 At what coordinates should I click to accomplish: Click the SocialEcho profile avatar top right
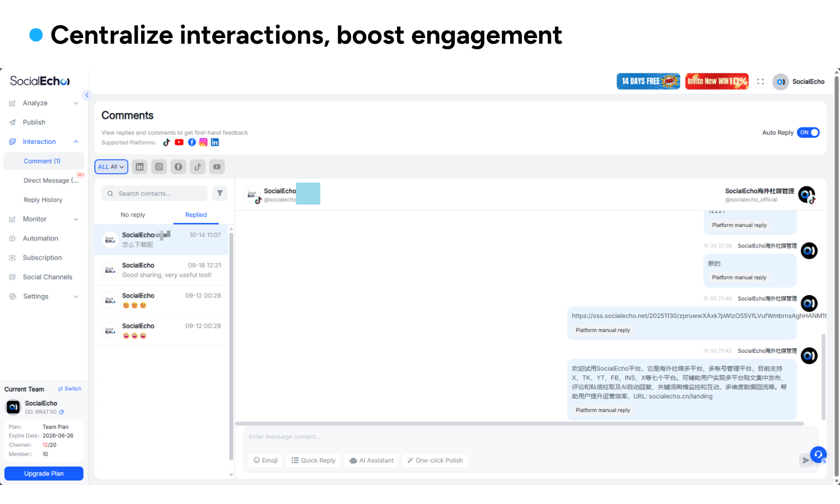click(781, 81)
